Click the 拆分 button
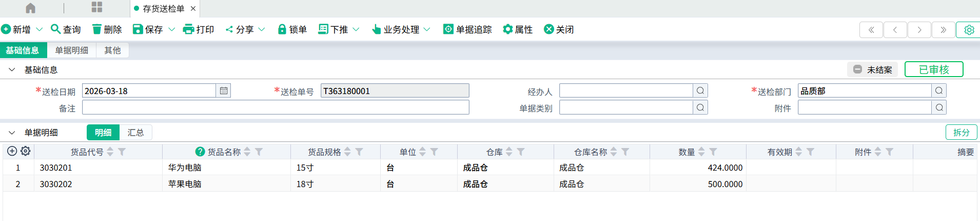980x221 pixels. [961, 133]
